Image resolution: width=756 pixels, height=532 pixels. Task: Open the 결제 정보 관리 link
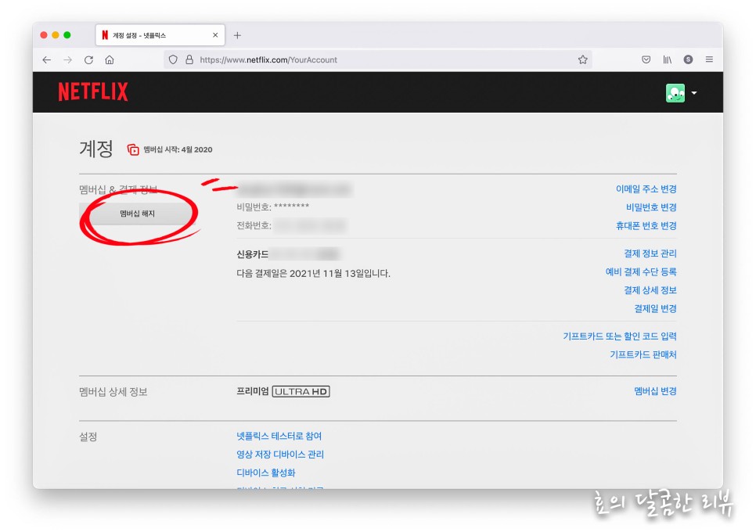650,253
